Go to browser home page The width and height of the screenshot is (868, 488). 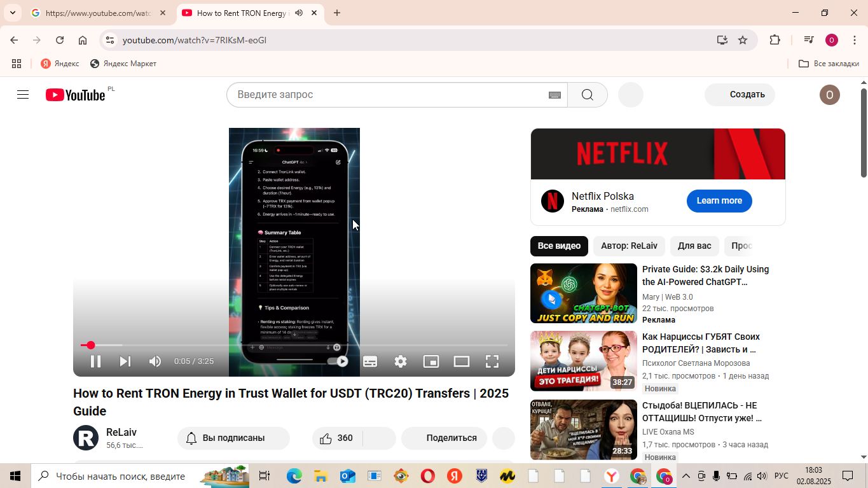pyautogui.click(x=83, y=40)
